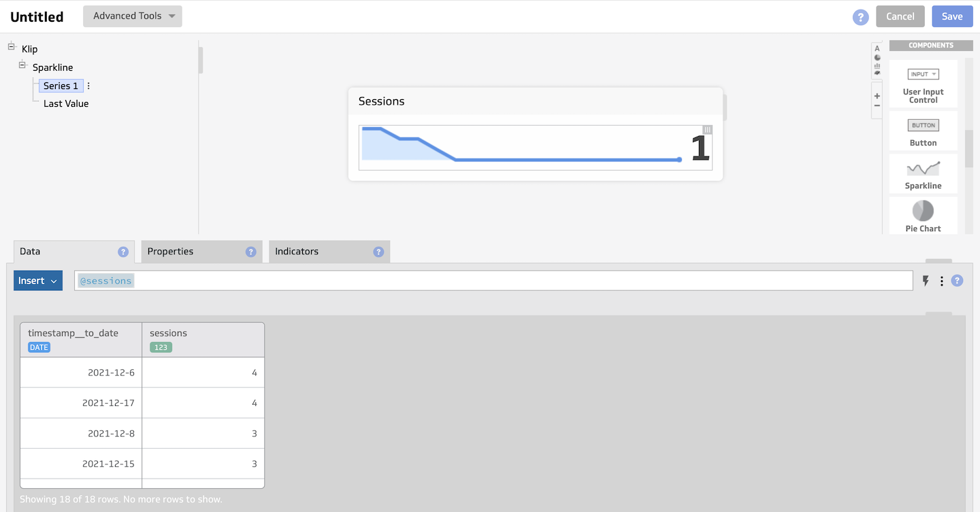Open the formula bar three-dot menu
Screen dimensions: 980x512
(942, 281)
